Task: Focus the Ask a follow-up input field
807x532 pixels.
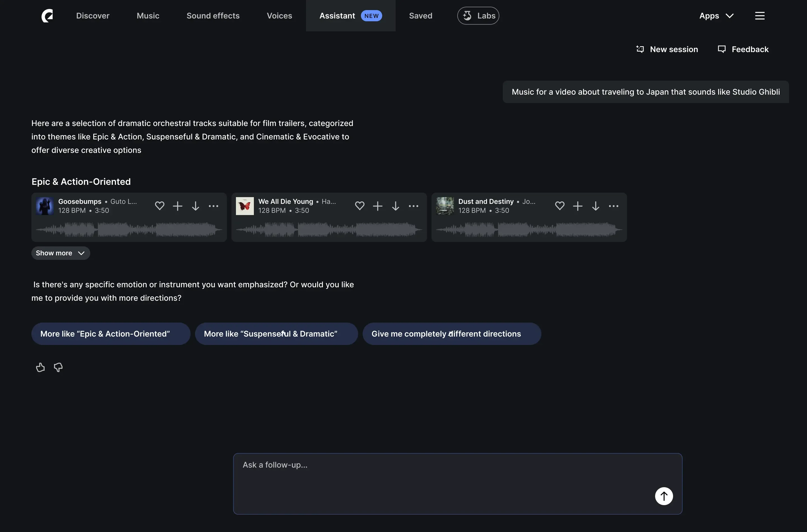Action: [441, 475]
